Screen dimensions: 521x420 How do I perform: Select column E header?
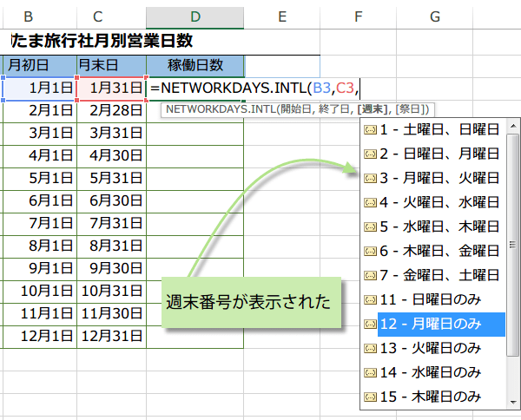pos(281,16)
